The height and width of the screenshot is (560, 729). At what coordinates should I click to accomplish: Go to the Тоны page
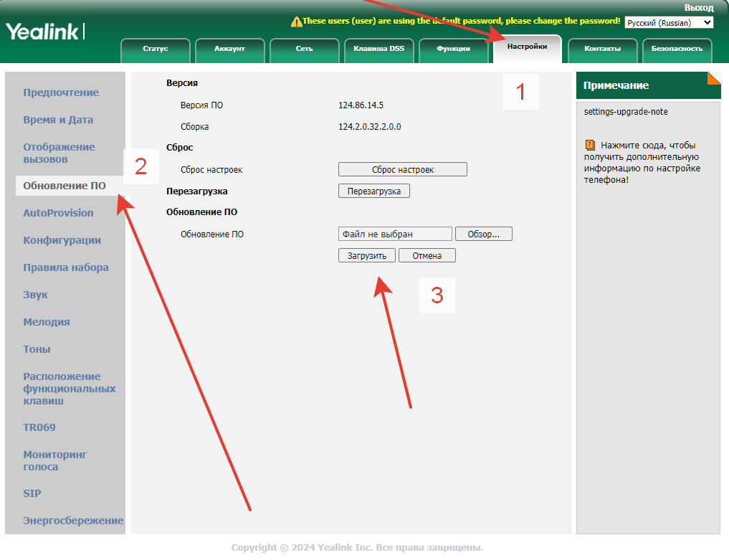[37, 349]
